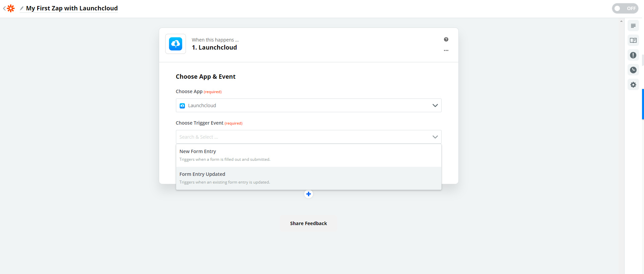Open the gear settings icon in sidebar

[633, 85]
